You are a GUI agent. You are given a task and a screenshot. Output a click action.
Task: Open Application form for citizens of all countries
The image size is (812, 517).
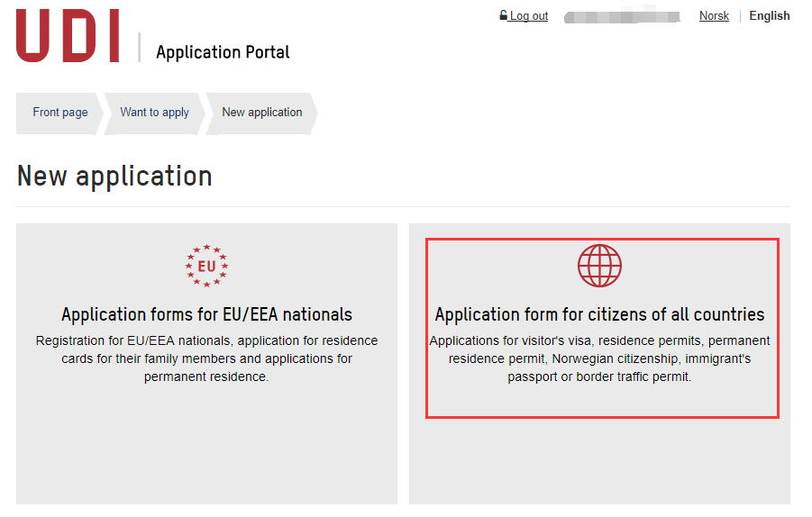tap(599, 314)
